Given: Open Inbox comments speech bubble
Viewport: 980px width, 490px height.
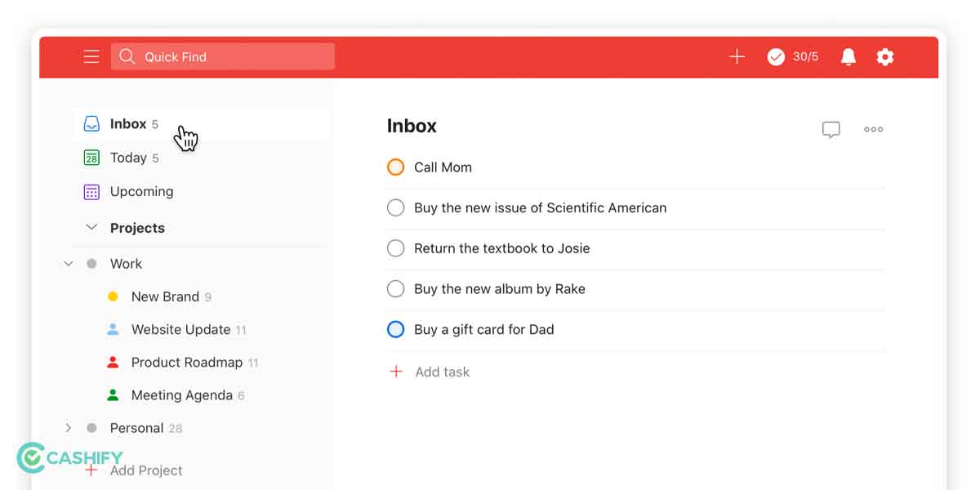Looking at the screenshot, I should (x=831, y=129).
